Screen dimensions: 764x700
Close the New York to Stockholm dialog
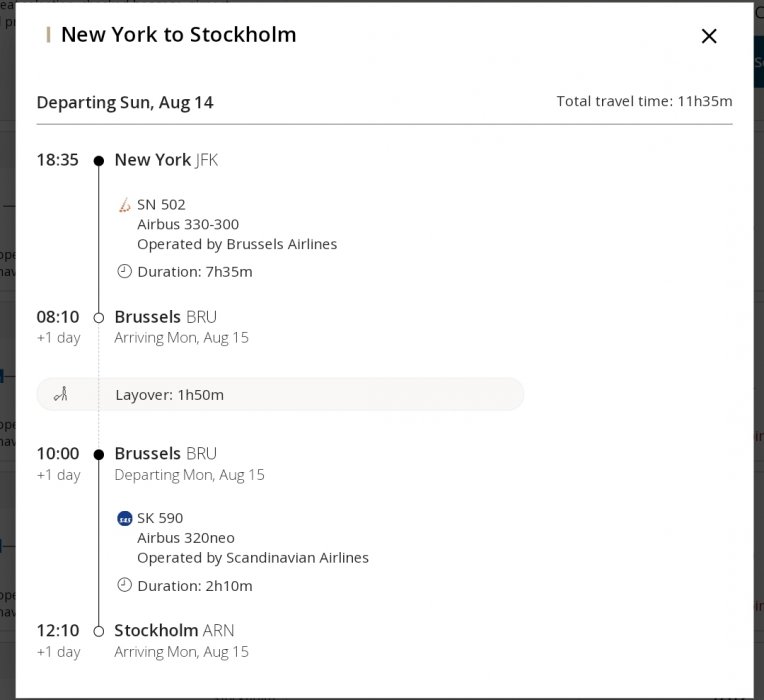pyautogui.click(x=709, y=36)
